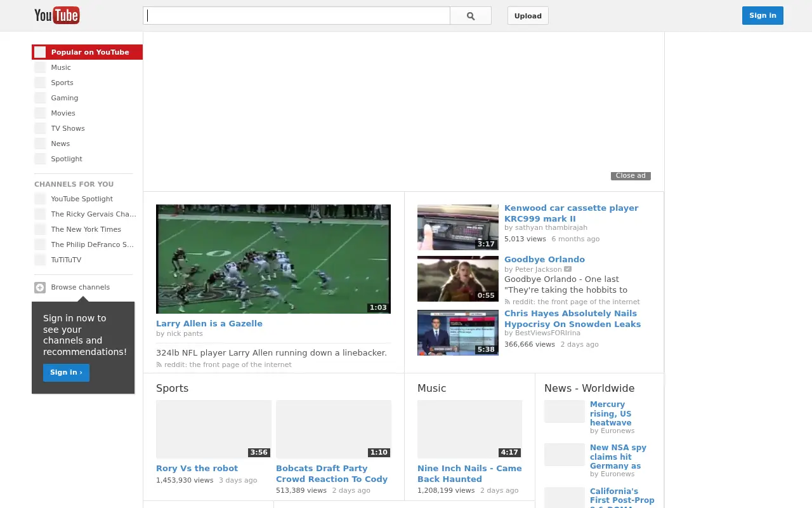Click the plus icon beside Browse channels
812x508 pixels.
coord(40,288)
